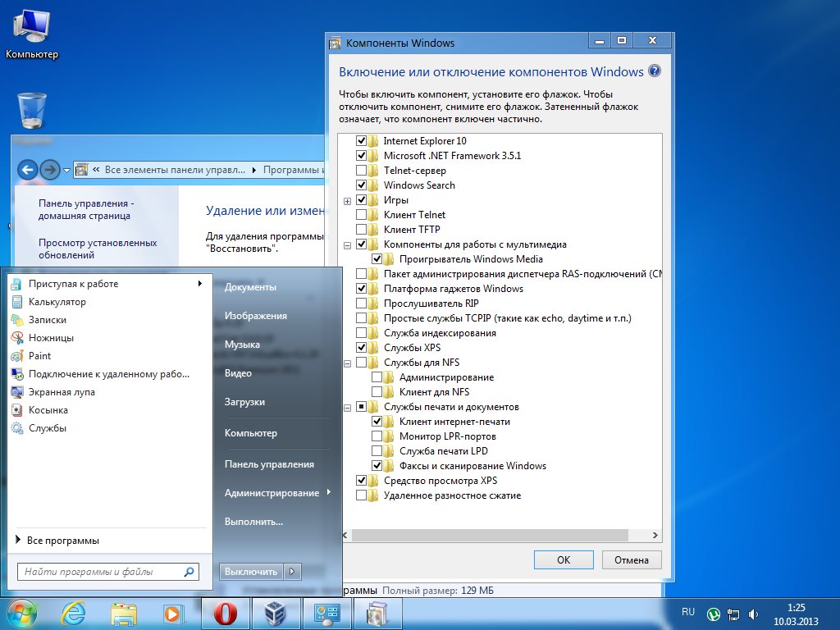Uncheck Microsoft .NET Framework 3.5.1 checkbox
The width and height of the screenshot is (840, 630).
pyautogui.click(x=361, y=155)
